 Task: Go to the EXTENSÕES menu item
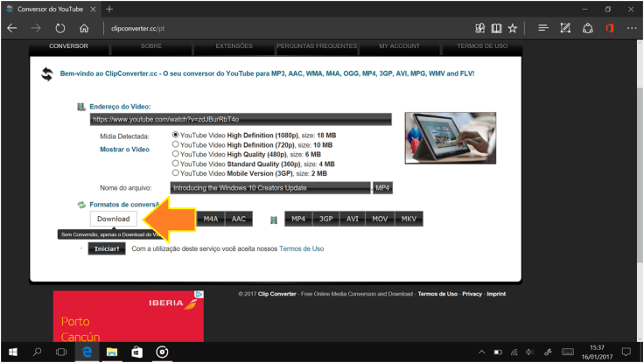pos(234,45)
